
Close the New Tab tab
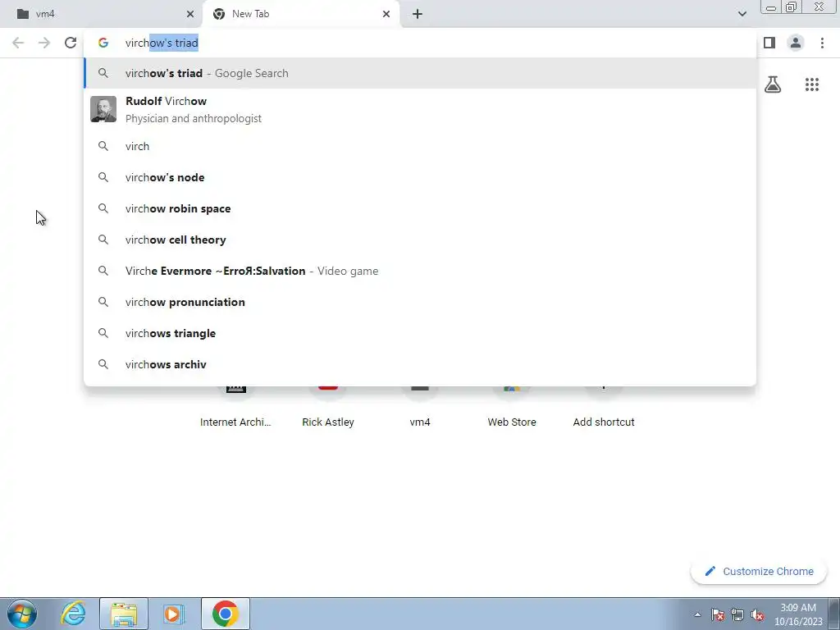point(386,14)
